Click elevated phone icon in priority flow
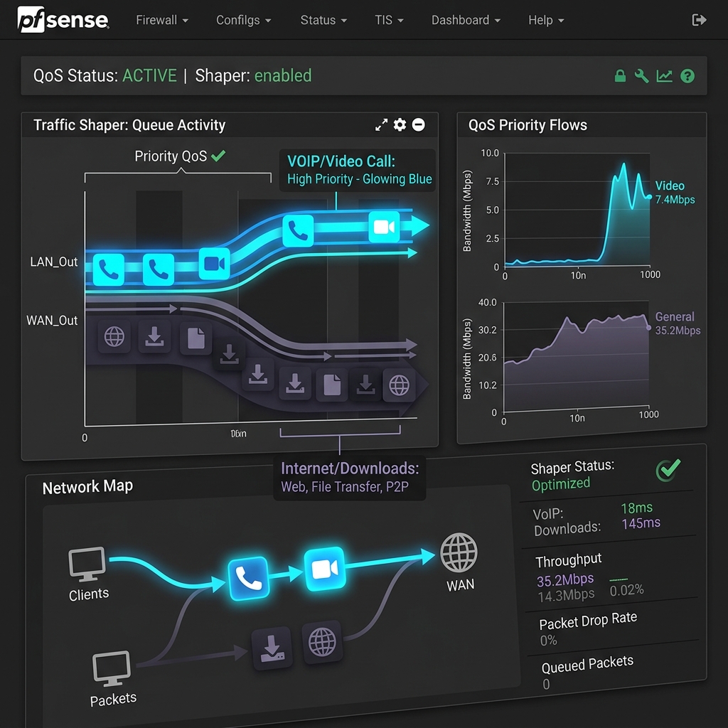The width and height of the screenshot is (728, 728). (298, 230)
